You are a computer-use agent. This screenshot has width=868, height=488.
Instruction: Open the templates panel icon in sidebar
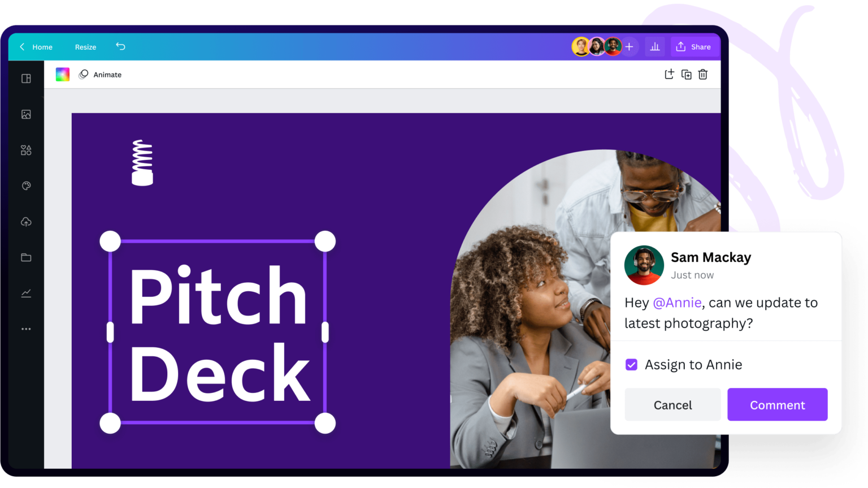click(26, 79)
